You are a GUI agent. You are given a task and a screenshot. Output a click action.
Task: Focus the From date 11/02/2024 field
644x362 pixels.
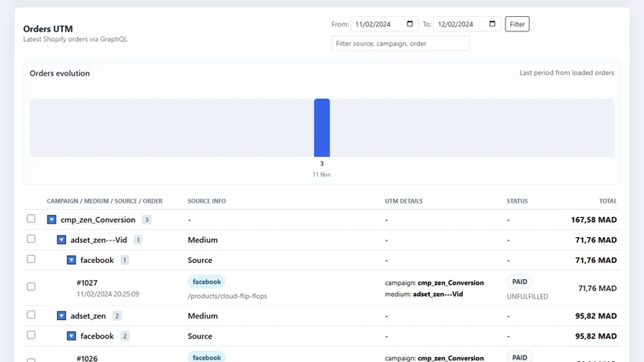coord(385,24)
